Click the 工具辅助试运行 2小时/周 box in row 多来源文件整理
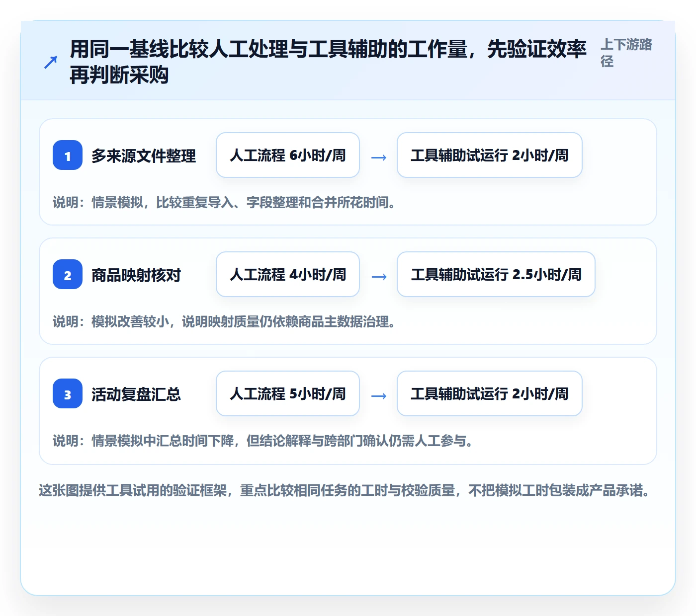The width and height of the screenshot is (696, 616). tap(490, 155)
